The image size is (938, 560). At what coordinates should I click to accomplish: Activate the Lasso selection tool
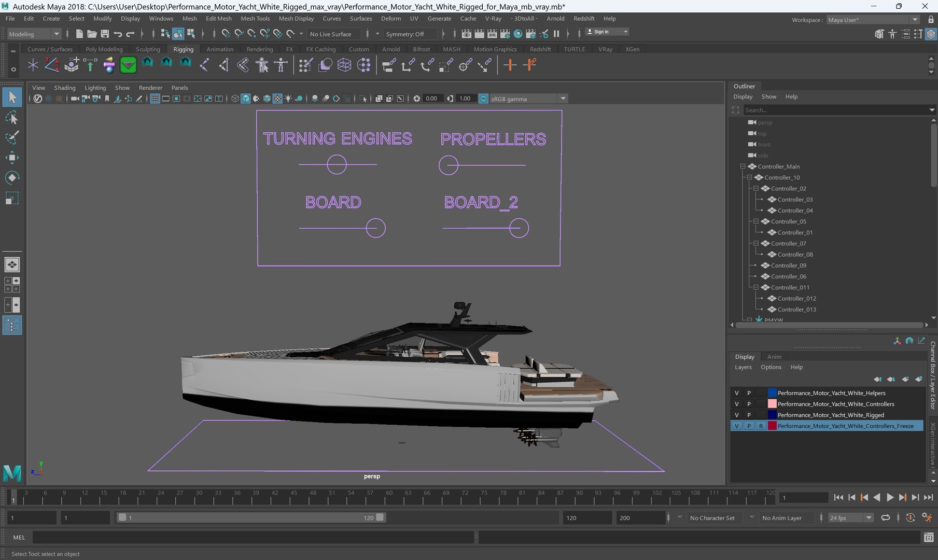tap(12, 118)
